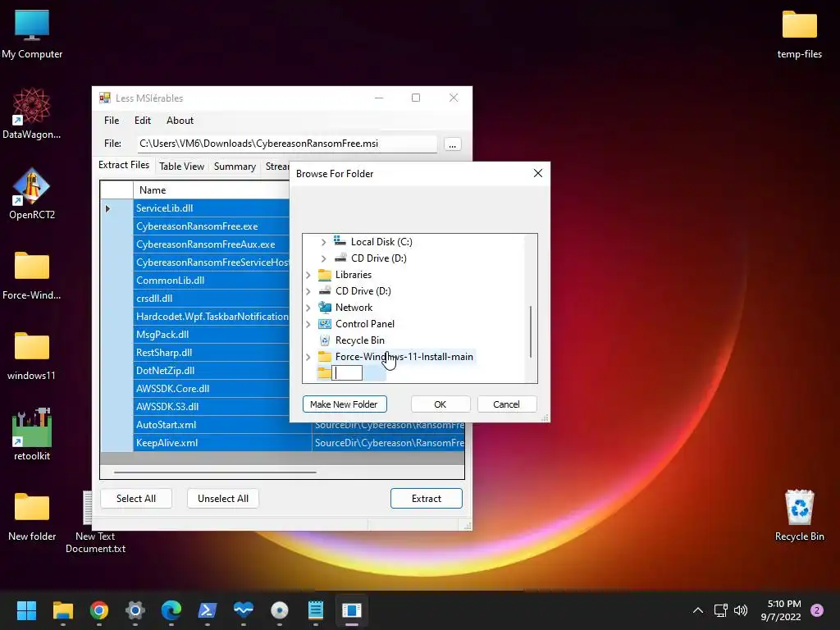Select Force-Windows-11-Install-main in folder tree

[x=404, y=357]
